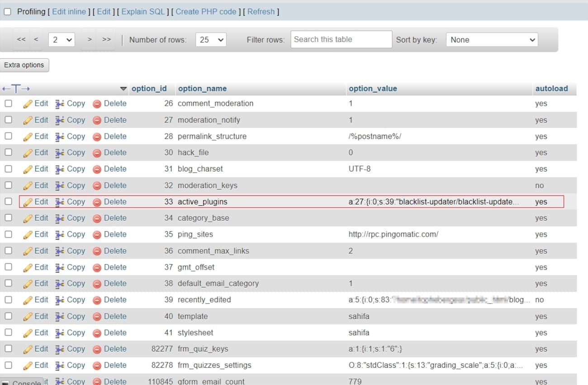Screen dimensions: 588x385
Task: Sort by the option_value column header
Action: tap(373, 89)
